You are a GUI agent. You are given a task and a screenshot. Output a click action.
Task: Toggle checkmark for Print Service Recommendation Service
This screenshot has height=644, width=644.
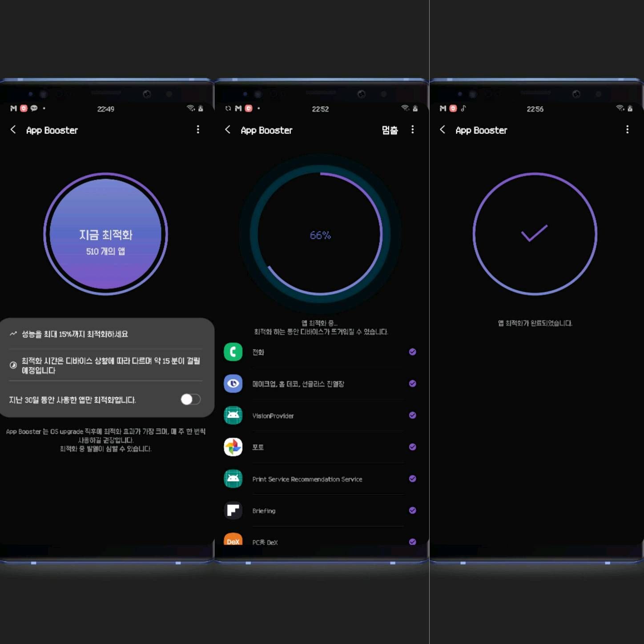pyautogui.click(x=412, y=479)
